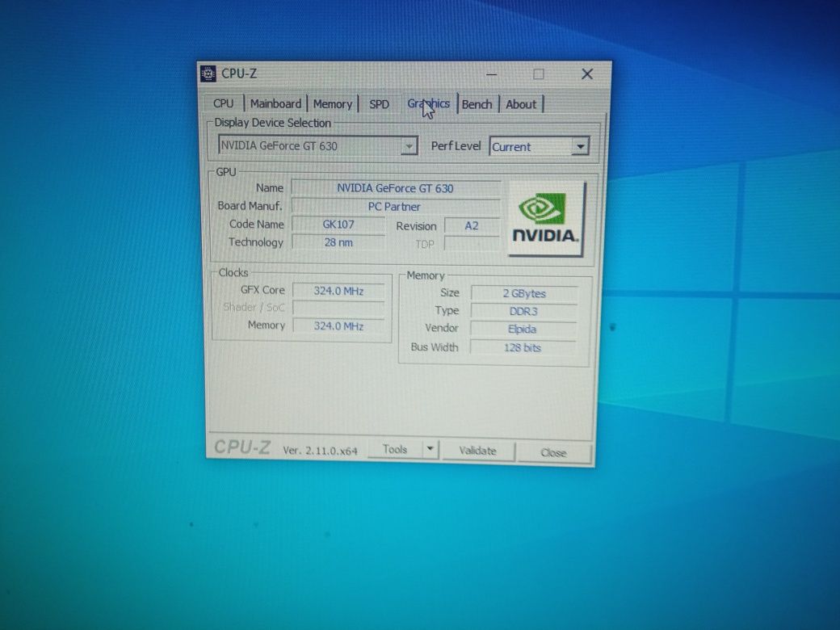Click the GPU Name field value
Viewport: 840px width, 630px height.
point(395,188)
